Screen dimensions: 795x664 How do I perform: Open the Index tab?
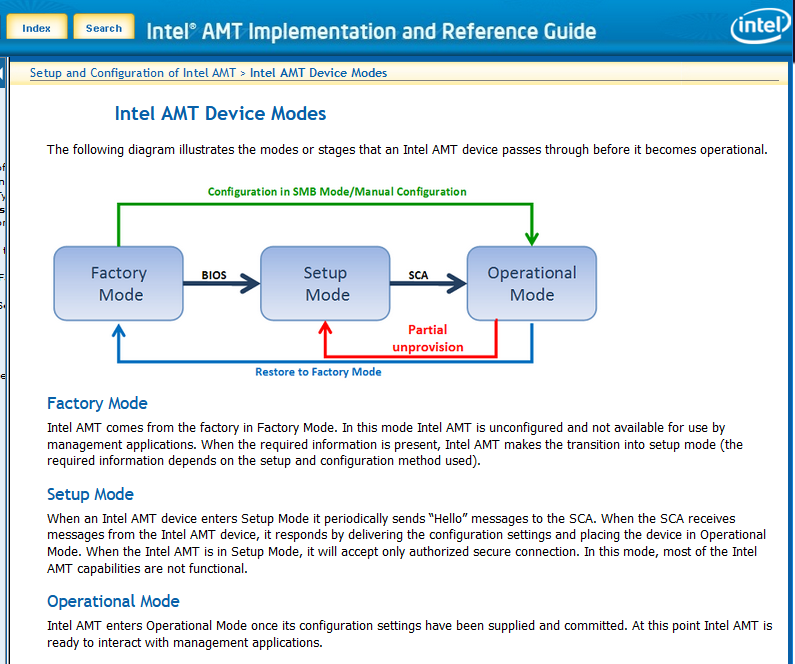click(37, 27)
